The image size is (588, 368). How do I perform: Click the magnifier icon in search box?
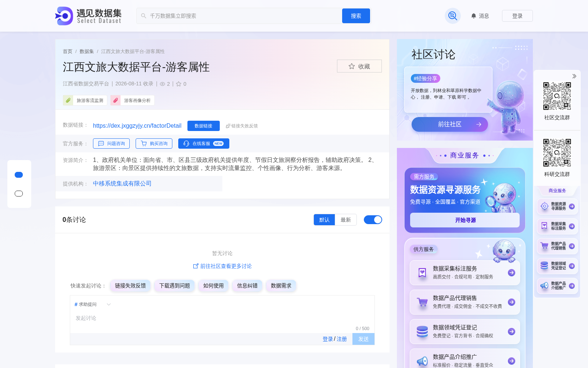pyautogui.click(x=144, y=16)
